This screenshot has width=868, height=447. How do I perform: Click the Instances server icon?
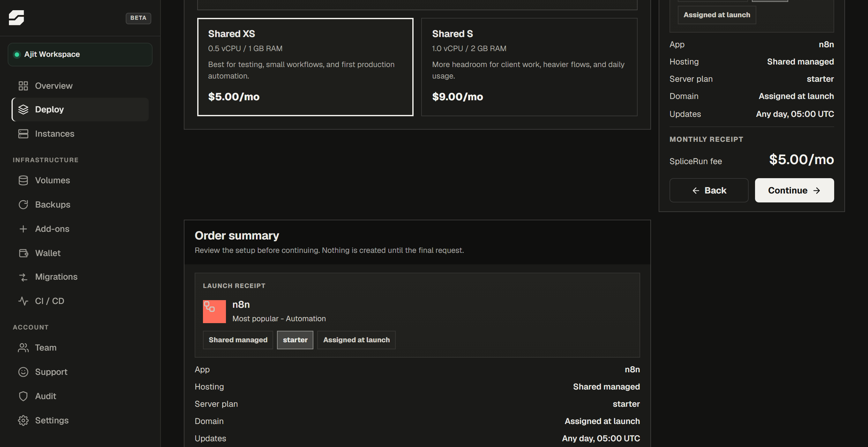[23, 133]
